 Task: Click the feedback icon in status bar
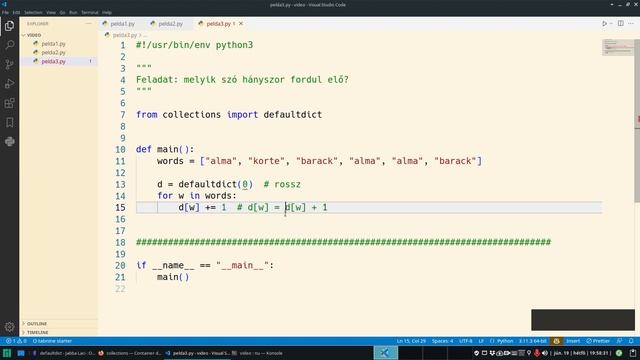click(620, 341)
